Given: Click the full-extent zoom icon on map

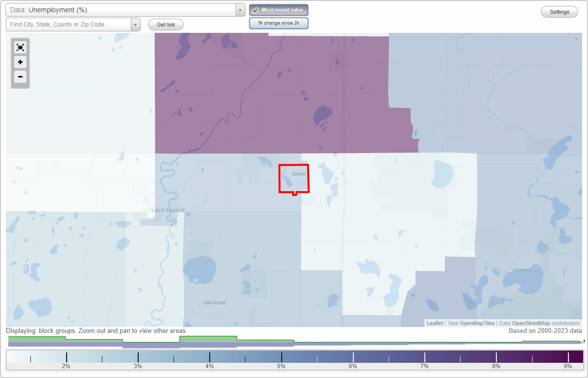Looking at the screenshot, I should coord(20,47).
